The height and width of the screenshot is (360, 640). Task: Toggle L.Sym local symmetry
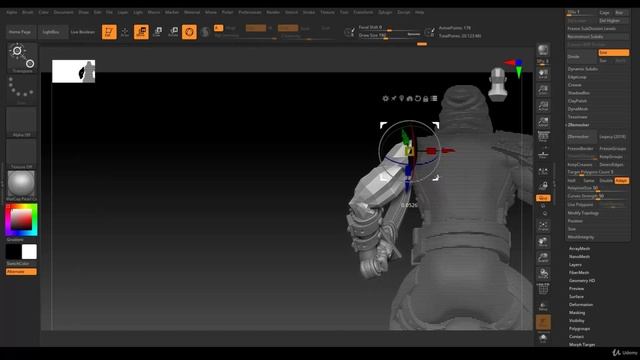[543, 171]
